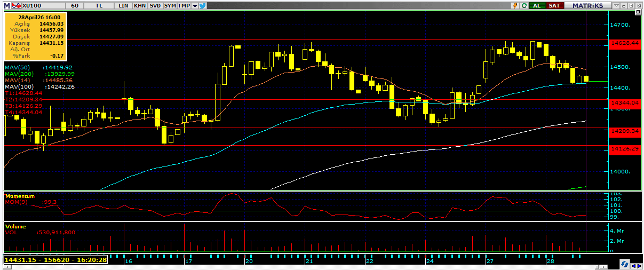Toggle the KHN option in toolbar

click(139, 5)
